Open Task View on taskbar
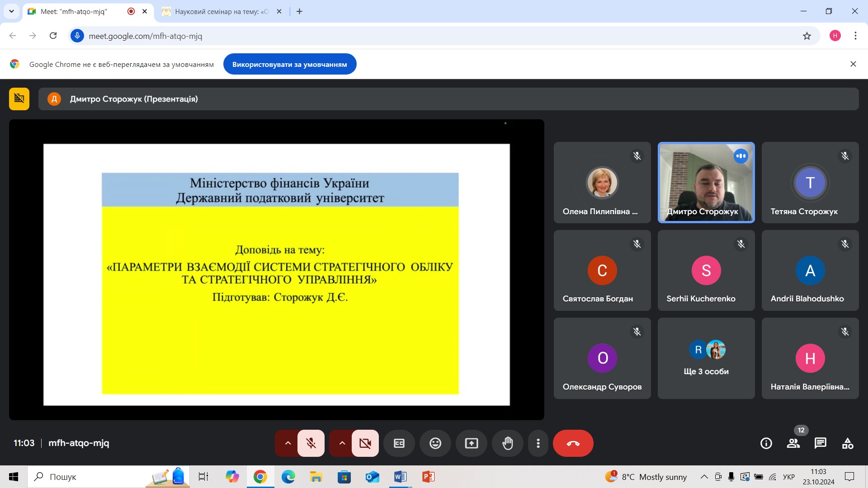The height and width of the screenshot is (488, 868). point(203,477)
